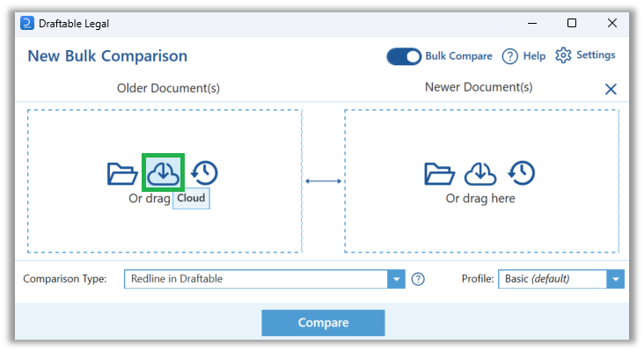644x352 pixels.
Task: Click the New Bulk Comparison title
Action: click(107, 55)
